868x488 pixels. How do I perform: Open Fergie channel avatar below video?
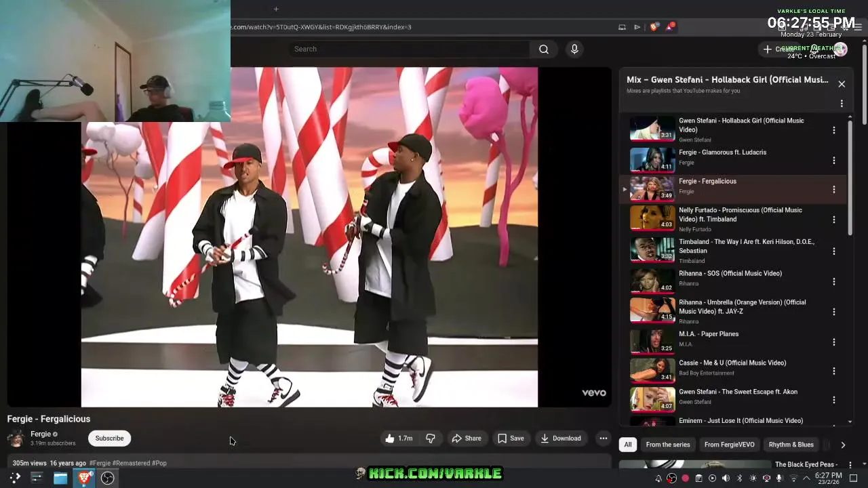[x=16, y=439]
